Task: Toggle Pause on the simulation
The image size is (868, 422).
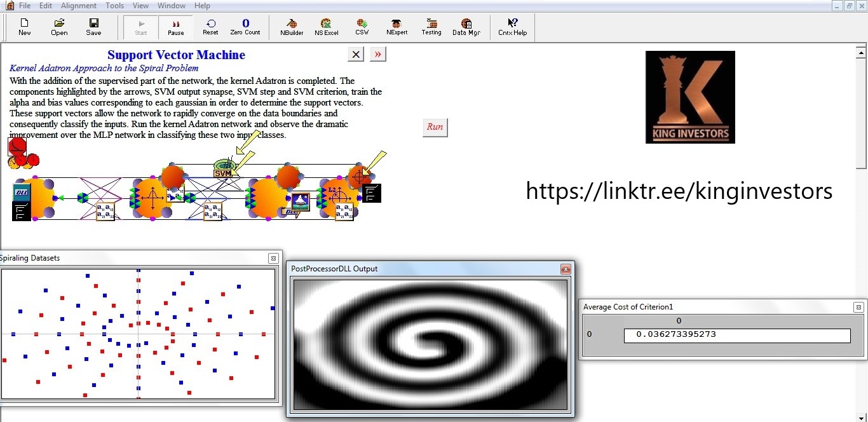Action: point(175,27)
